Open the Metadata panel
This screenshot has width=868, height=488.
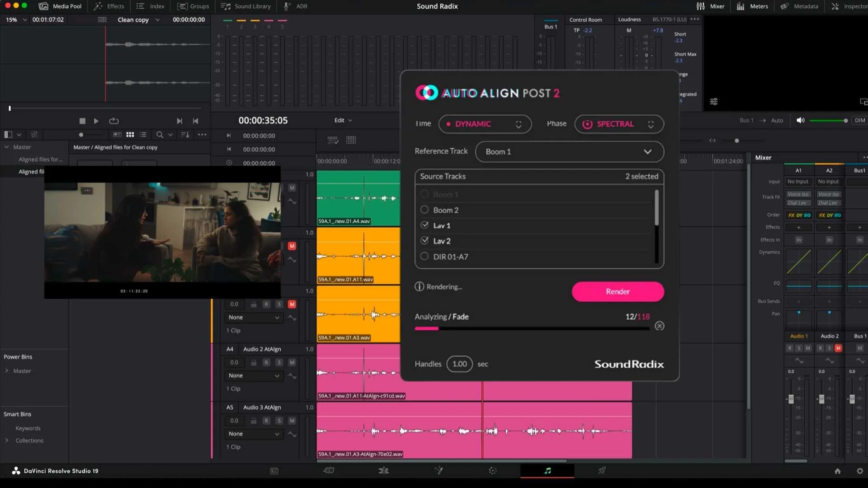[799, 6]
